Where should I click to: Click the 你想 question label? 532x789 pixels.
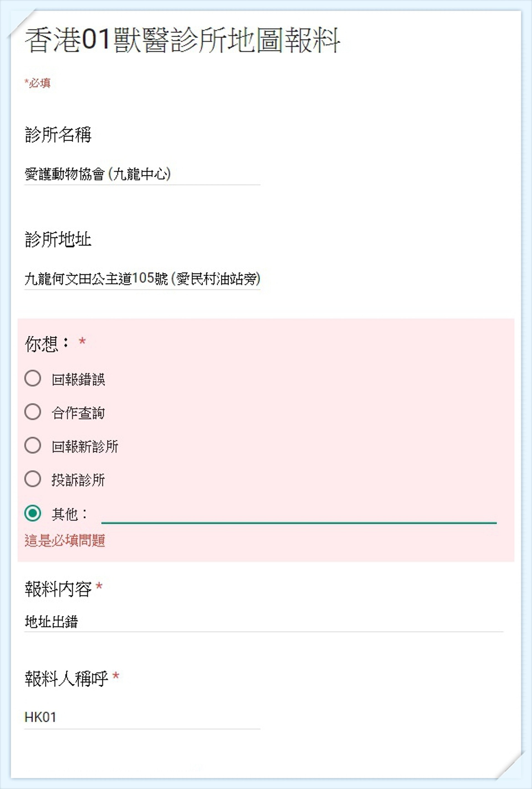pyautogui.click(x=44, y=344)
